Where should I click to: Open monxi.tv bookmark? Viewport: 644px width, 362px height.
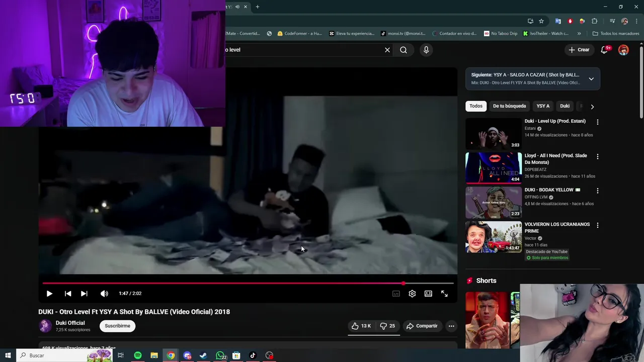(403, 34)
